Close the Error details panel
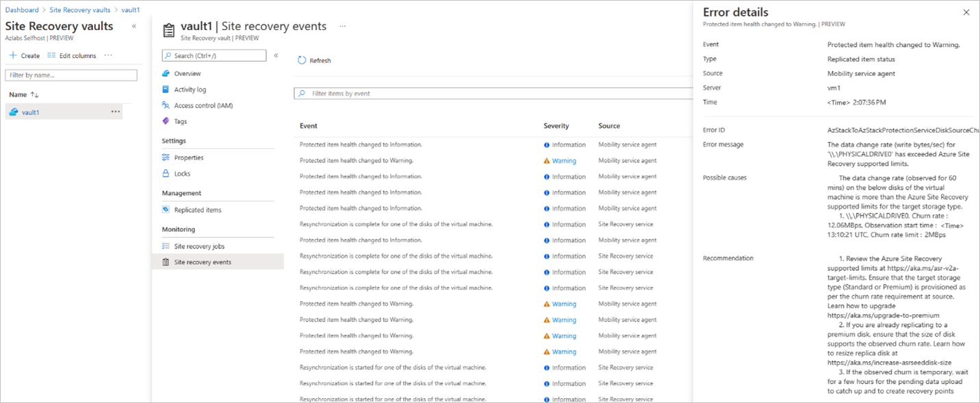Viewport: 980px width, 403px height. (x=966, y=12)
